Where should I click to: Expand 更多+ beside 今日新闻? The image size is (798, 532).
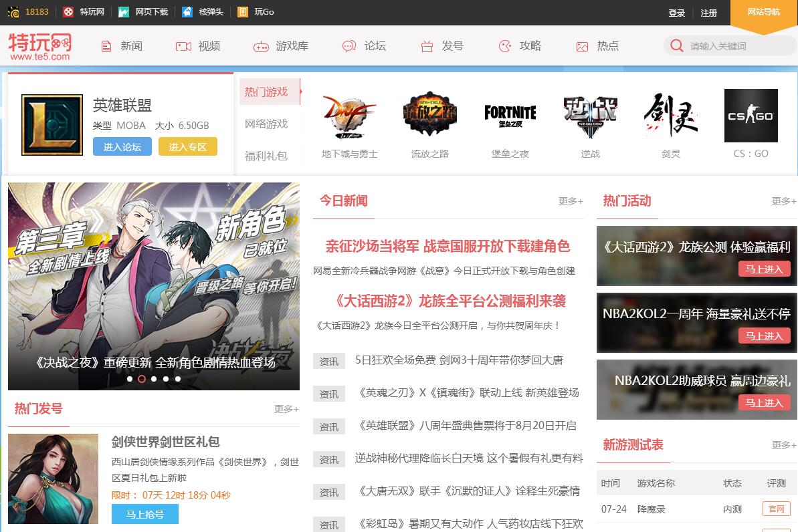pyautogui.click(x=571, y=201)
